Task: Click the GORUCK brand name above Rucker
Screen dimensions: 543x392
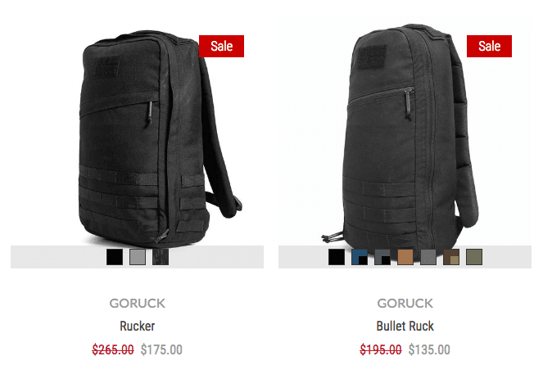Action: pyautogui.click(x=137, y=304)
